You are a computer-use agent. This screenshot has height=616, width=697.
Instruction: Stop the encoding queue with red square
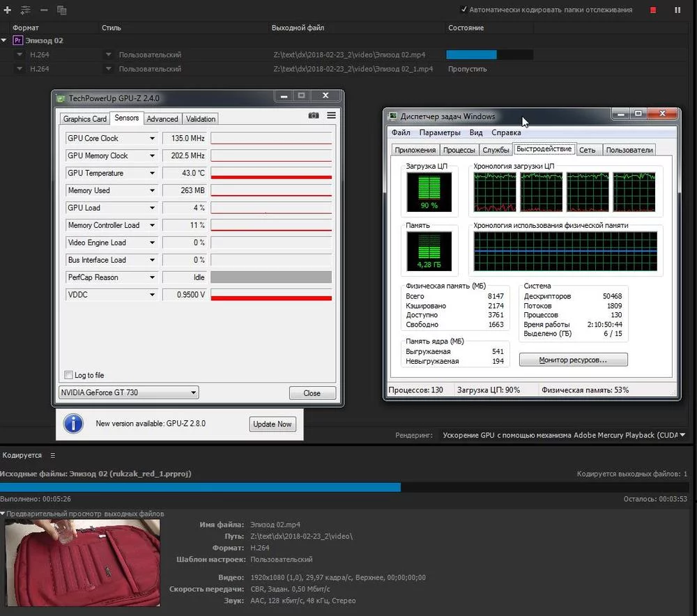click(x=653, y=10)
